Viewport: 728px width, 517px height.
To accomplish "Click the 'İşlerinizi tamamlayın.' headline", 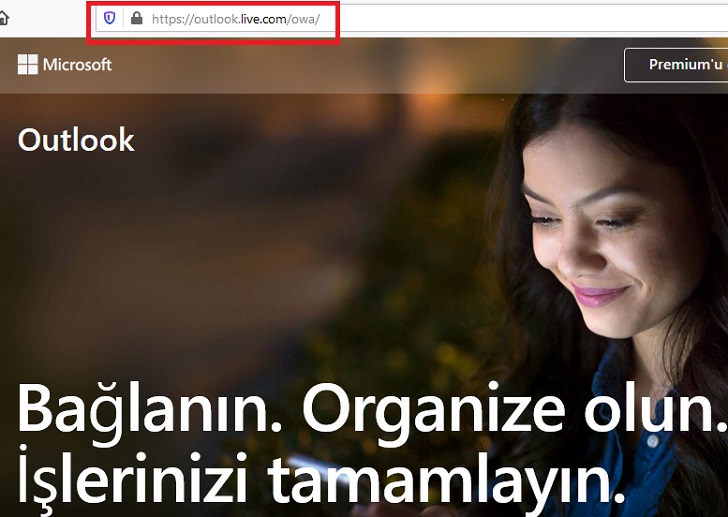I will click(321, 479).
